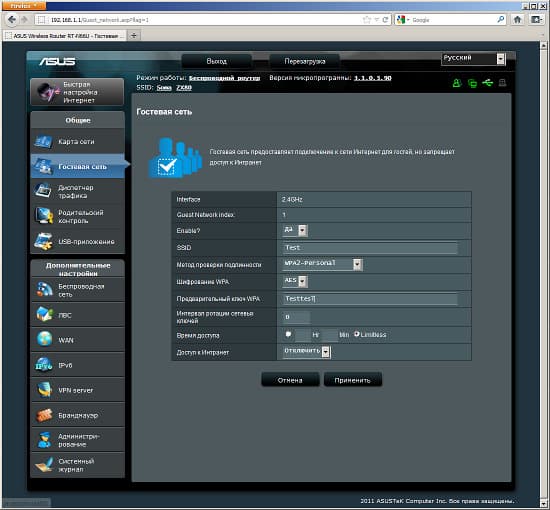Viewport: 550px width, 510px height.
Task: Click the SSID input field containing Test
Action: point(370,248)
